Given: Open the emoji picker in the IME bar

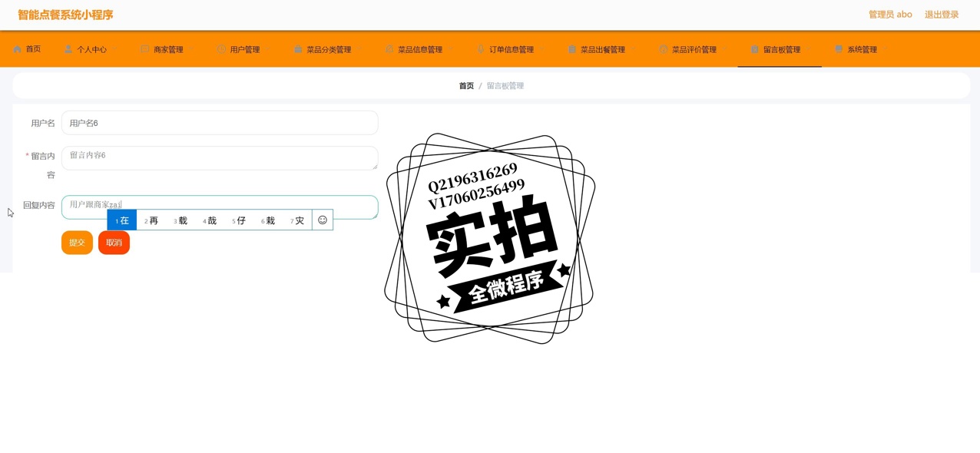Looking at the screenshot, I should (x=323, y=220).
